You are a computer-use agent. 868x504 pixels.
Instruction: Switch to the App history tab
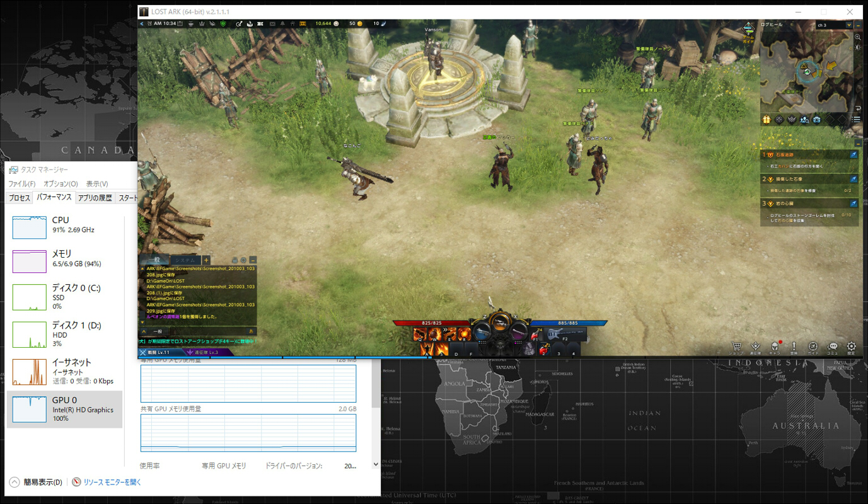[x=95, y=198]
